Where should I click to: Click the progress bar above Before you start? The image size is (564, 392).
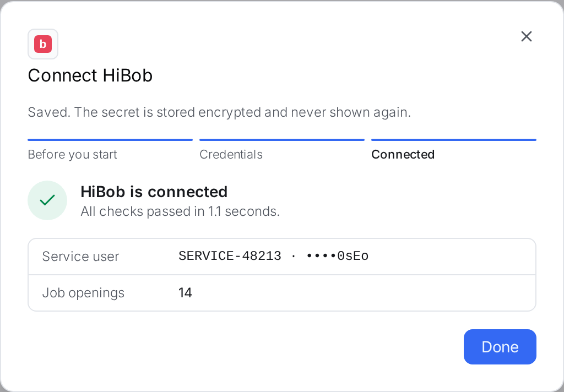(x=110, y=139)
